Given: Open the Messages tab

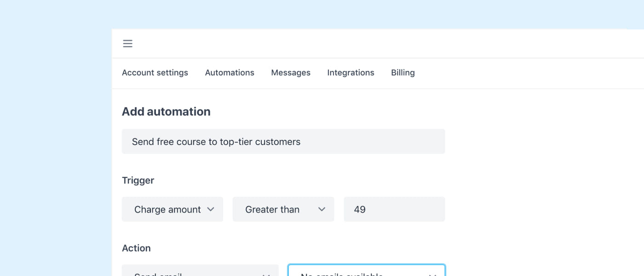Looking at the screenshot, I should (x=291, y=73).
